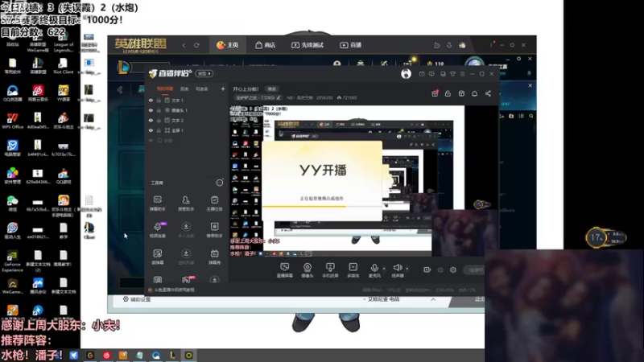Toggle the preview eye icon in bottom bar
The width and height of the screenshot is (644, 362).
(x=440, y=269)
